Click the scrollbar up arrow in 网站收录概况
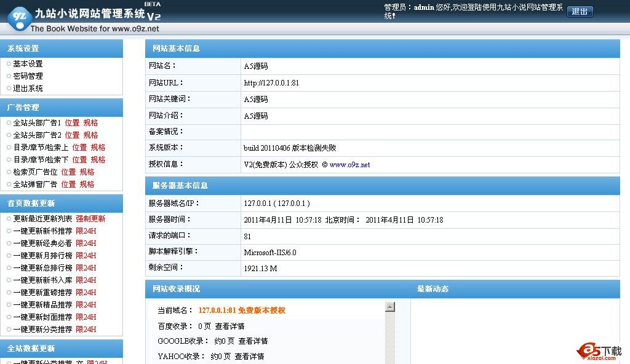The width and height of the screenshot is (630, 364). click(389, 307)
